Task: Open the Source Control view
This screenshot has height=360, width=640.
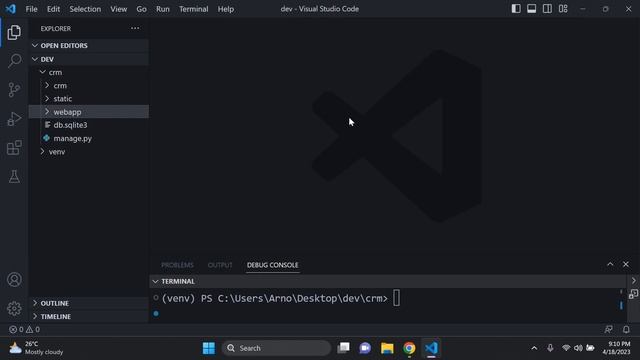Action: point(14,90)
